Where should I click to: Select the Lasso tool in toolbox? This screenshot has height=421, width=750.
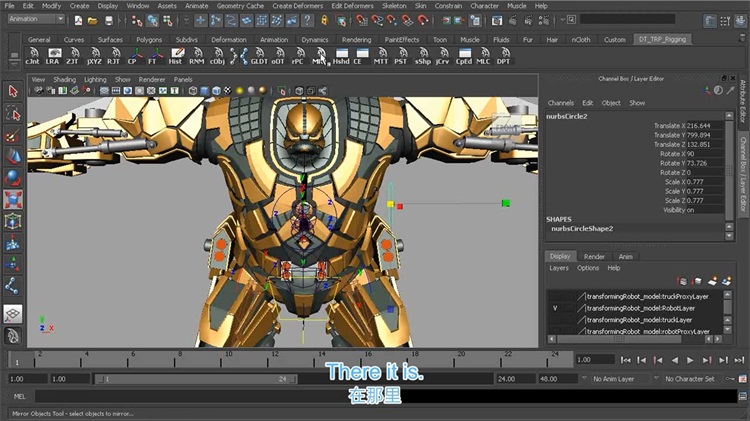[x=13, y=113]
